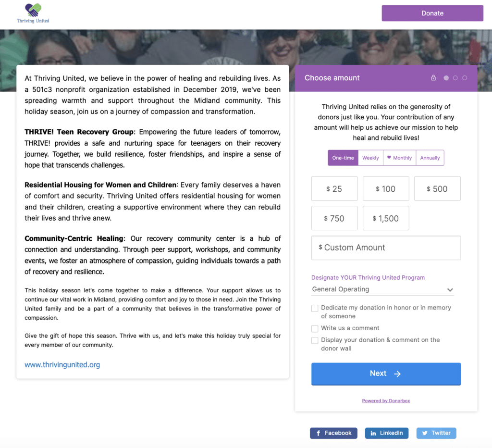Click the first step indicator dot
Screen dimensions: 492x448
click(x=446, y=77)
